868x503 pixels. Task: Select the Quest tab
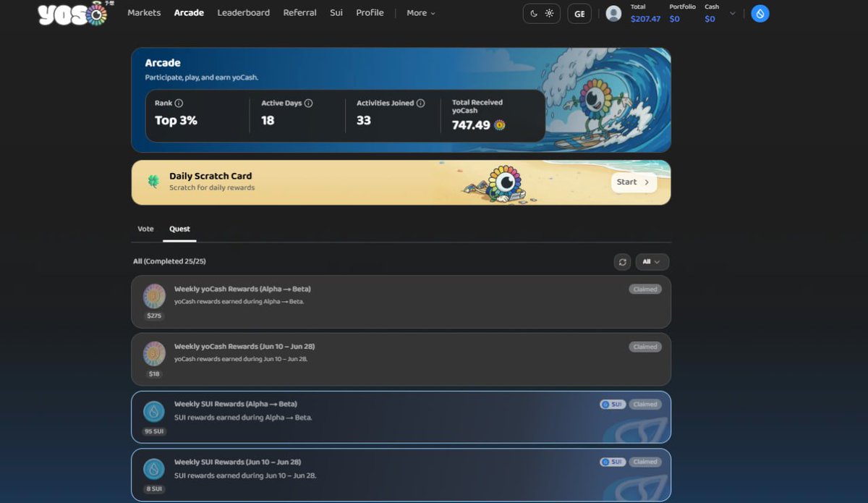point(179,229)
